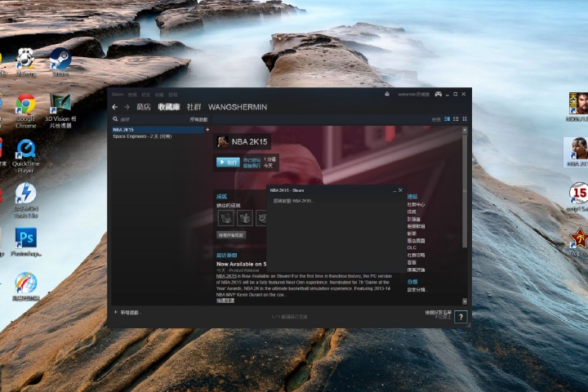Switch to 收藏庫 library tab
Screen dimensions: 588x392
[x=169, y=107]
